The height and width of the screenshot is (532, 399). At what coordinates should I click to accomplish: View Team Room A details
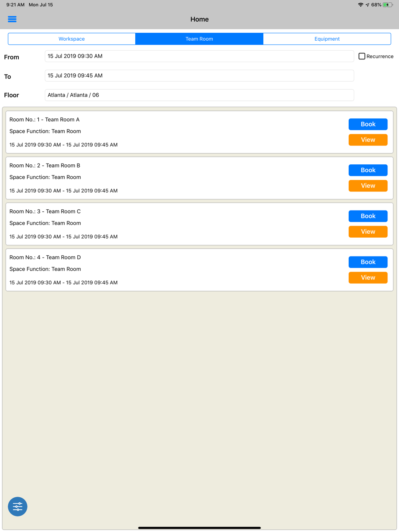point(368,140)
